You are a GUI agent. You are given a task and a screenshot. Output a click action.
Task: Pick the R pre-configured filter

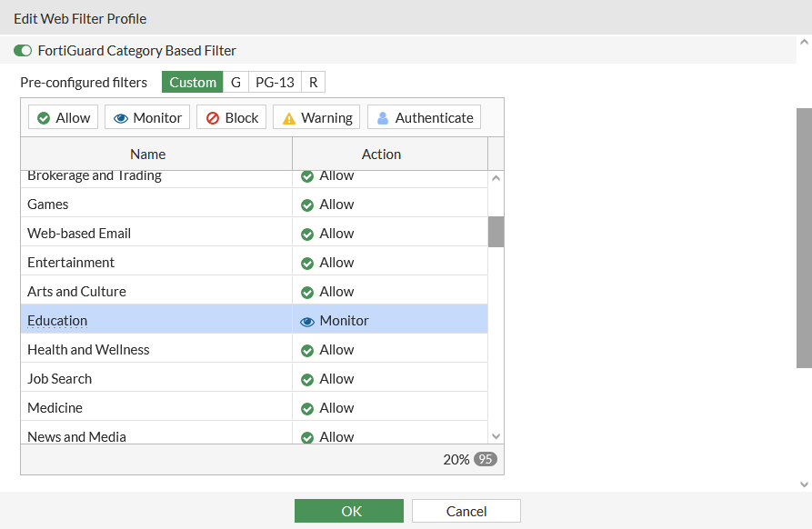point(313,82)
